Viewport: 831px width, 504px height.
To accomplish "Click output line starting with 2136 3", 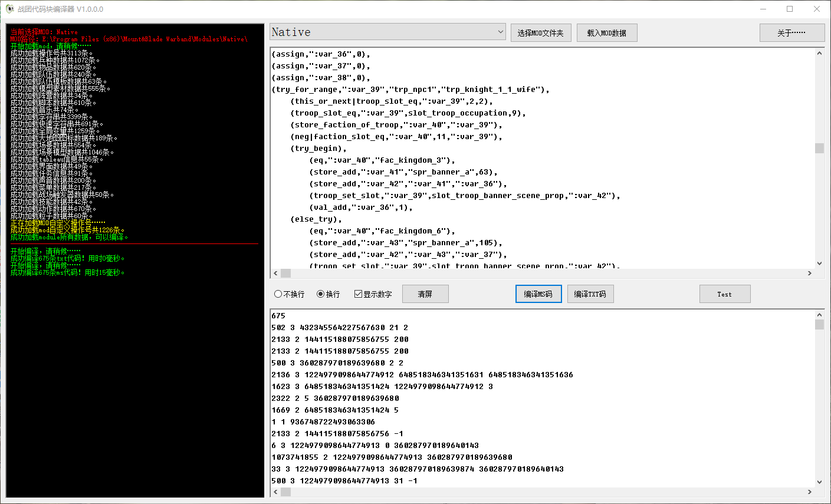I will [x=422, y=375].
